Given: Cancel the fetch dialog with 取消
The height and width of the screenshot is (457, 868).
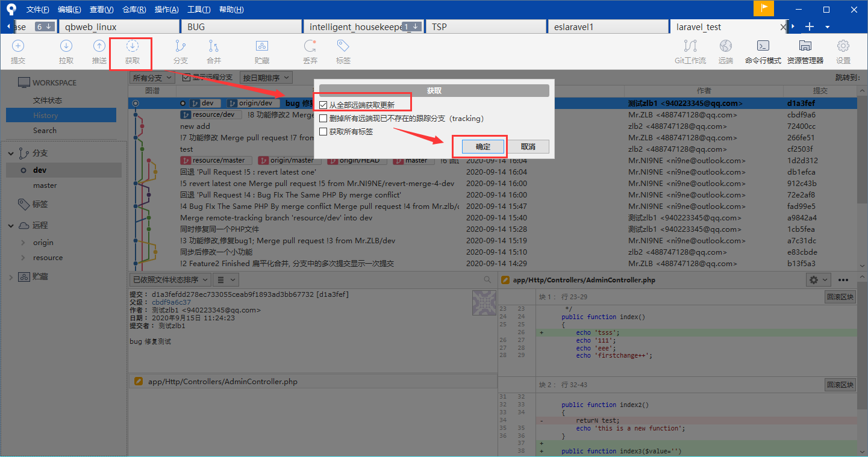Looking at the screenshot, I should (x=528, y=147).
